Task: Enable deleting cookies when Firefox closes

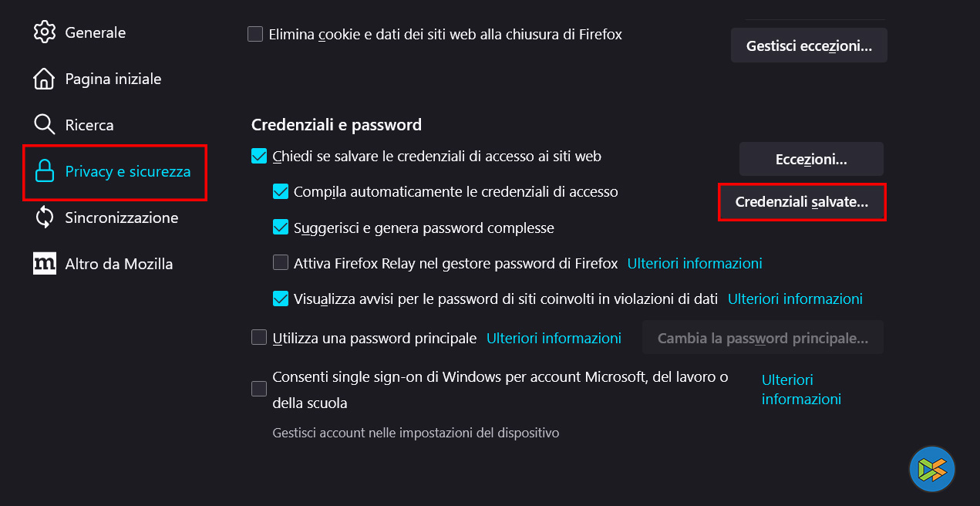Action: tap(255, 34)
